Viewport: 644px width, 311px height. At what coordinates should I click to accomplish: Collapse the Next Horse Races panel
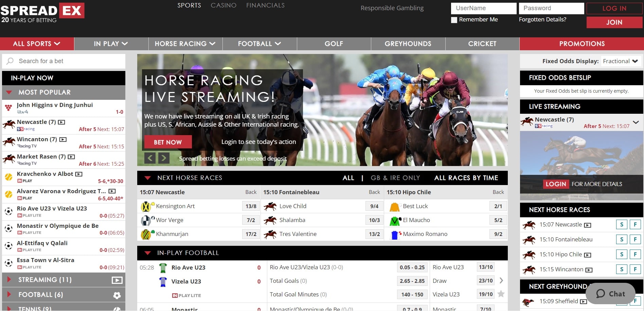click(x=147, y=178)
